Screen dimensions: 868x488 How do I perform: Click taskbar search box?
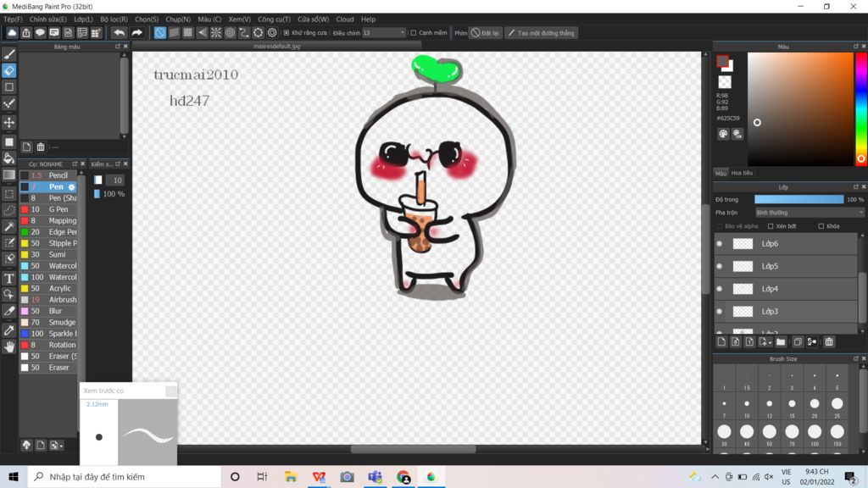tap(124, 476)
